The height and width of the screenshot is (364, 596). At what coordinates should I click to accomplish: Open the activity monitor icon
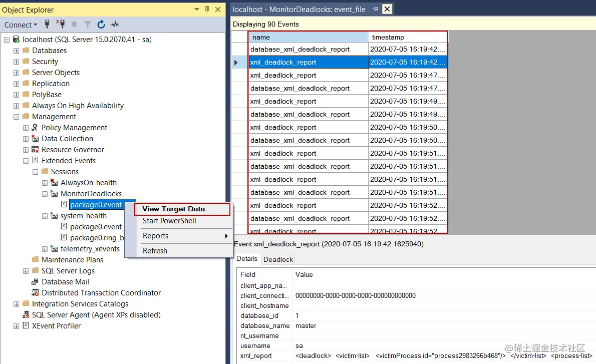(115, 25)
